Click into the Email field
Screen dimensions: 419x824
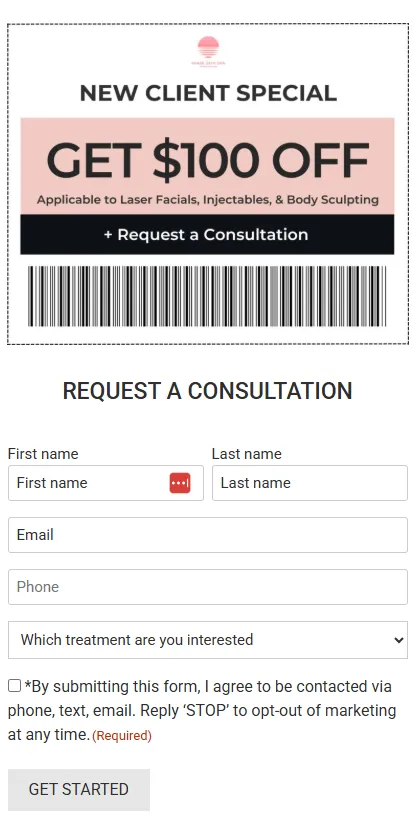[x=208, y=535]
